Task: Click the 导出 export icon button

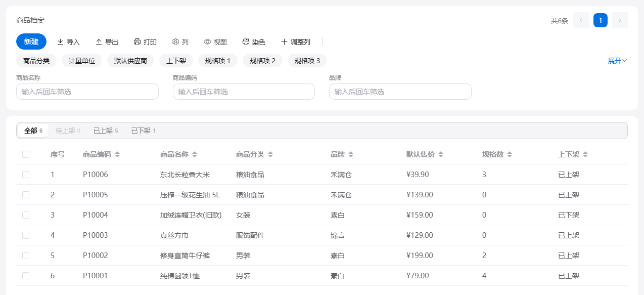Action: click(x=107, y=42)
